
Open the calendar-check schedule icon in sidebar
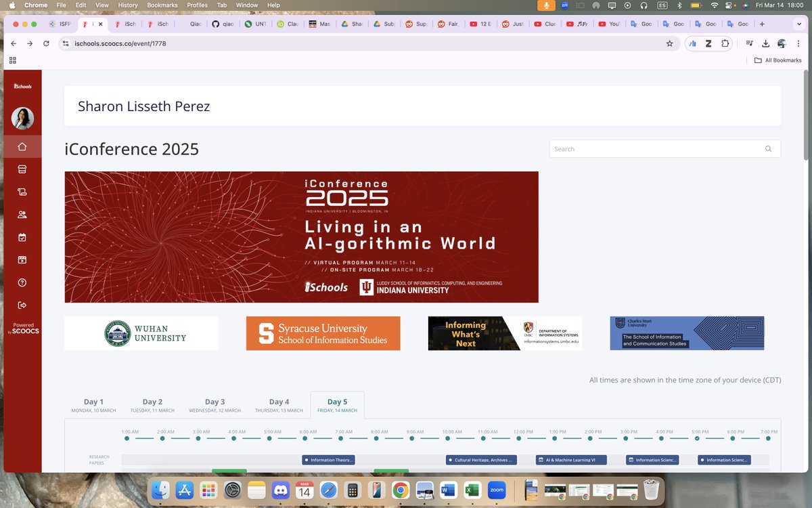click(x=22, y=237)
